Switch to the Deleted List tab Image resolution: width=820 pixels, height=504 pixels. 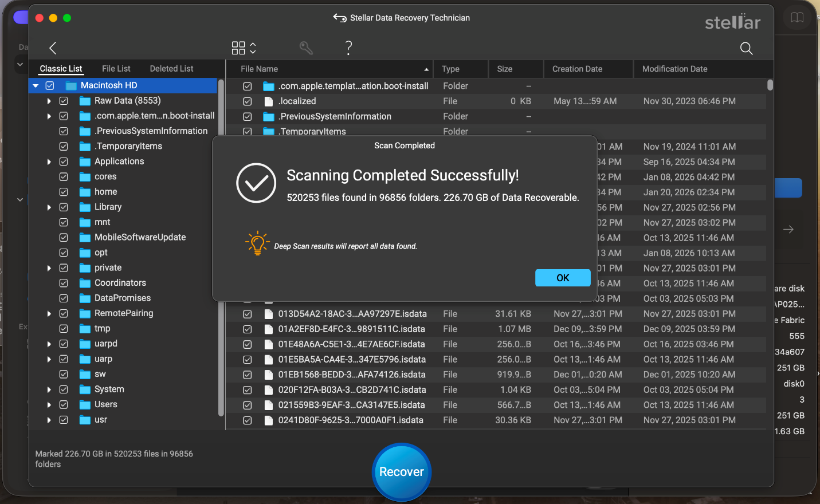[x=171, y=69]
